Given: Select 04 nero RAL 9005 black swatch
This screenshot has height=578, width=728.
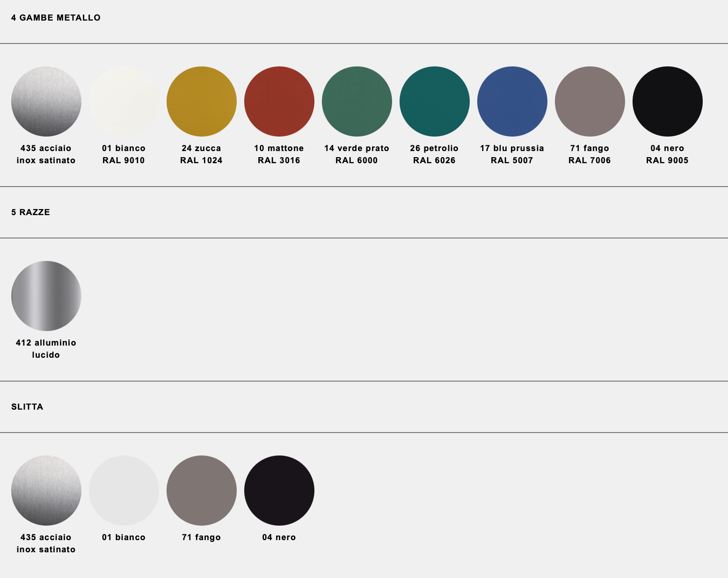Looking at the screenshot, I should coord(668,101).
